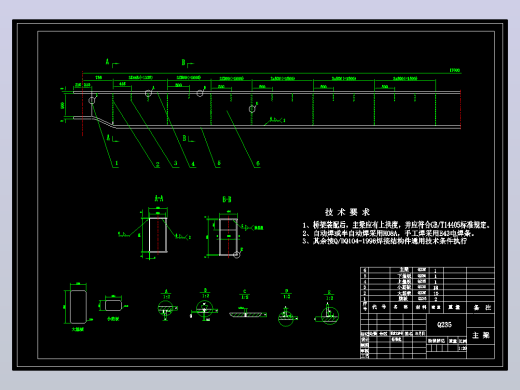520x390 pixels.
Task: Select detail view C weld drawing
Action: [247, 304]
